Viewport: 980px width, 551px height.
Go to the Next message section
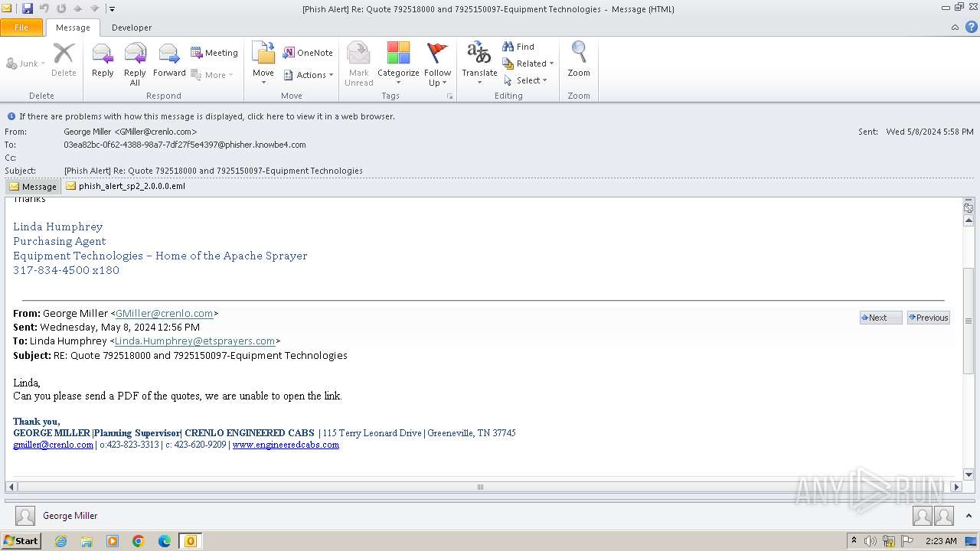click(880, 318)
